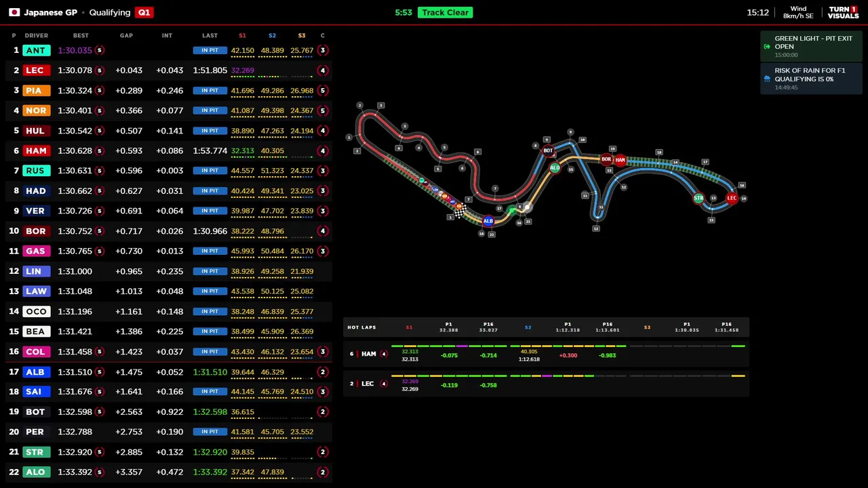Click BOR's last lap time 1:30.966
868x488 pixels.
pos(210,231)
